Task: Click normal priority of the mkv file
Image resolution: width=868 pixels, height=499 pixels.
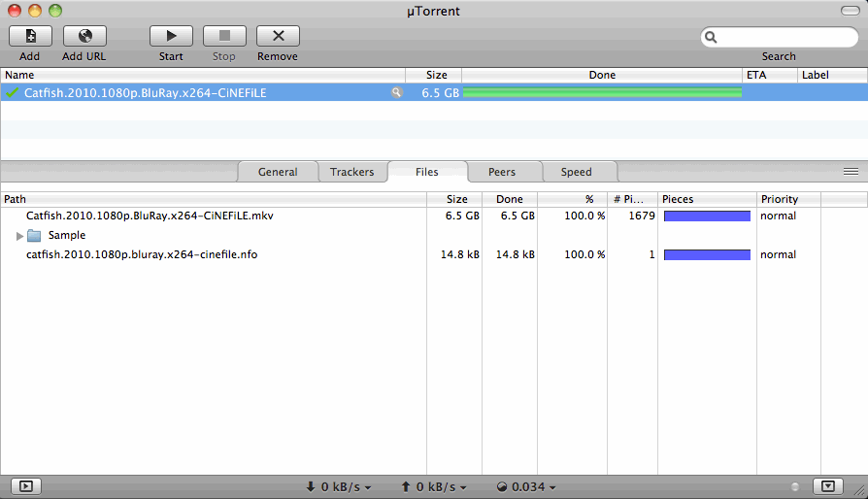Action: 778,216
